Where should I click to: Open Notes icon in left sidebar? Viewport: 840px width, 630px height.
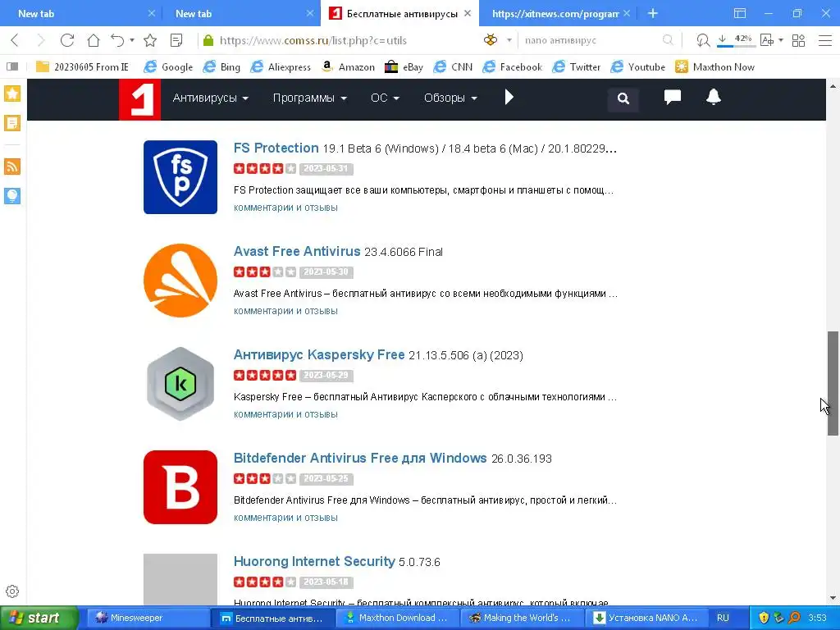[x=12, y=123]
